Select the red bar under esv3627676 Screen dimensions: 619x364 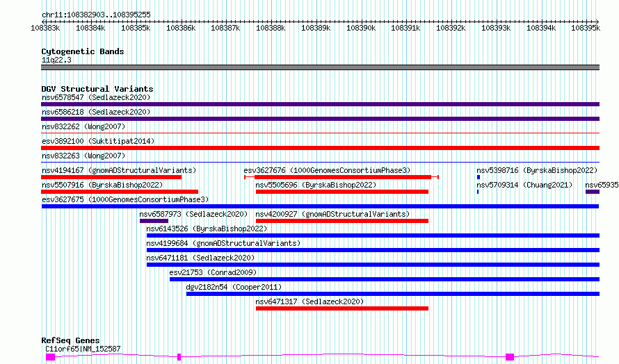pyautogui.click(x=343, y=177)
